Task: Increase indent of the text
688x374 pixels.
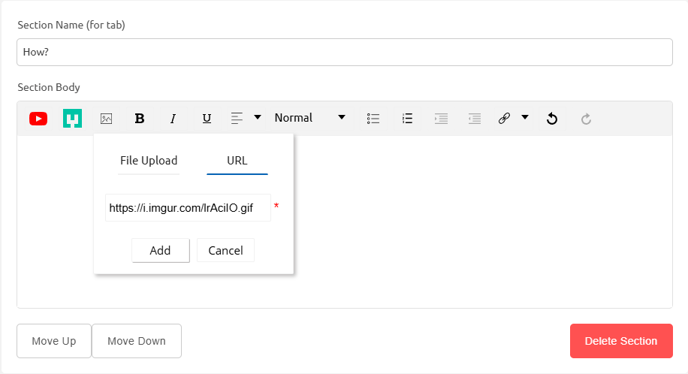Action: pyautogui.click(x=441, y=119)
